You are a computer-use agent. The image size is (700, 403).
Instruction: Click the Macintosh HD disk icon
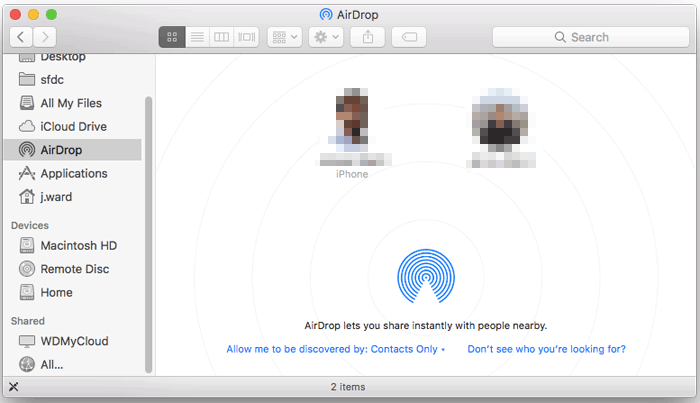(x=27, y=245)
